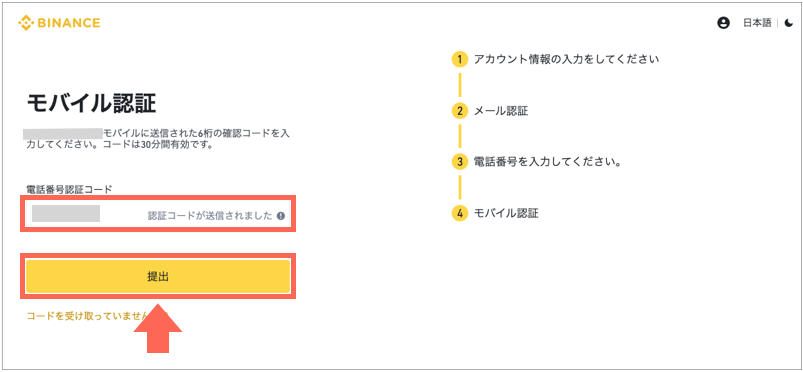Screen dimensions: 803x372
Task: Select step 4 numbered circle icon
Action: tap(460, 214)
